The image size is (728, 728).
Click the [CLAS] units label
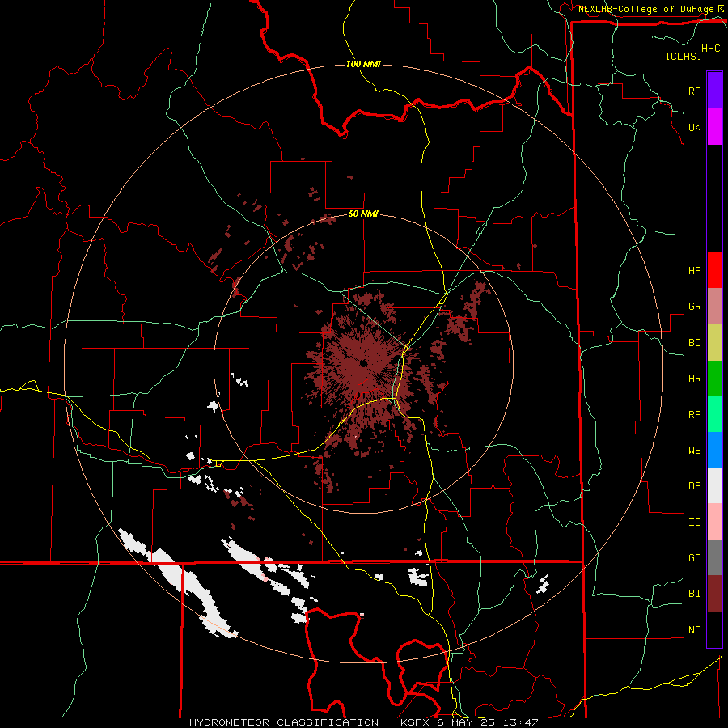(x=684, y=56)
